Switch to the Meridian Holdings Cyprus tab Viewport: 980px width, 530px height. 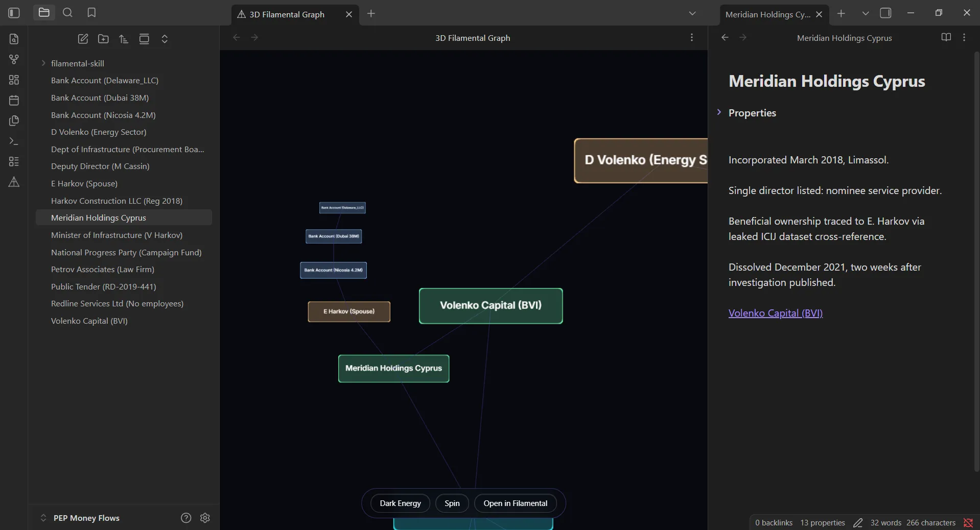pyautogui.click(x=767, y=14)
